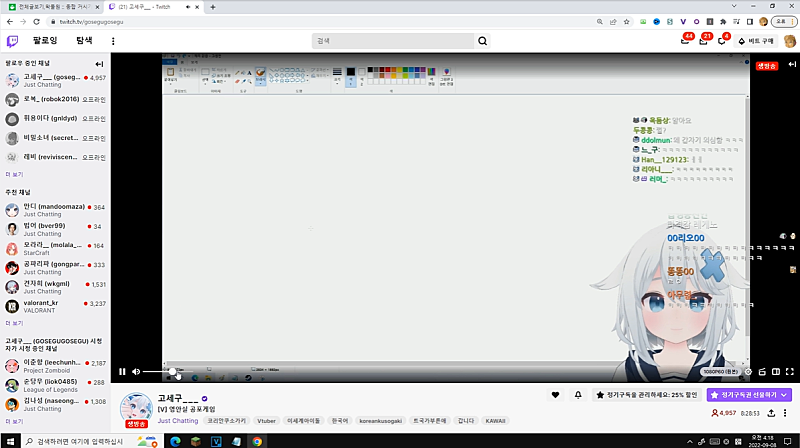Open Chrome tab search chevron

734,6
